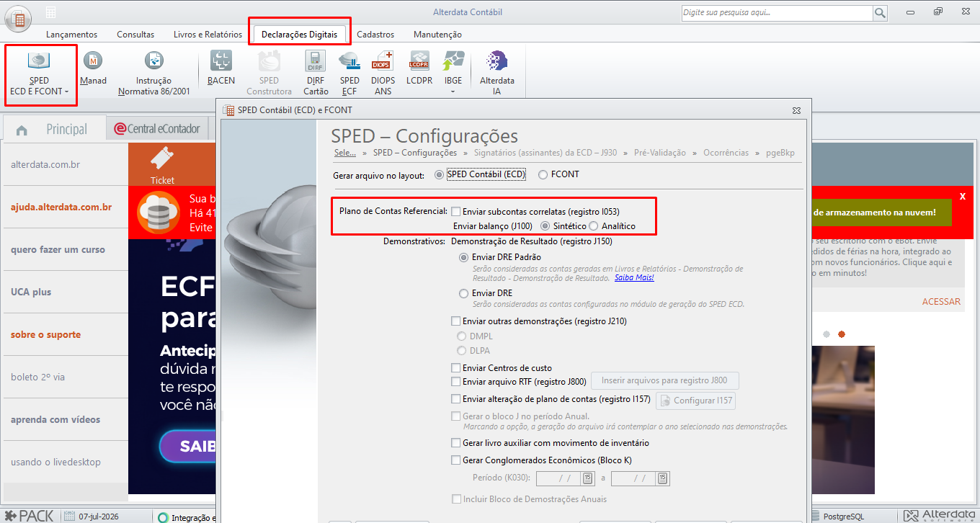Open DIRF Cartão from the ribbon
The width and height of the screenshot is (980, 523).
pyautogui.click(x=316, y=73)
